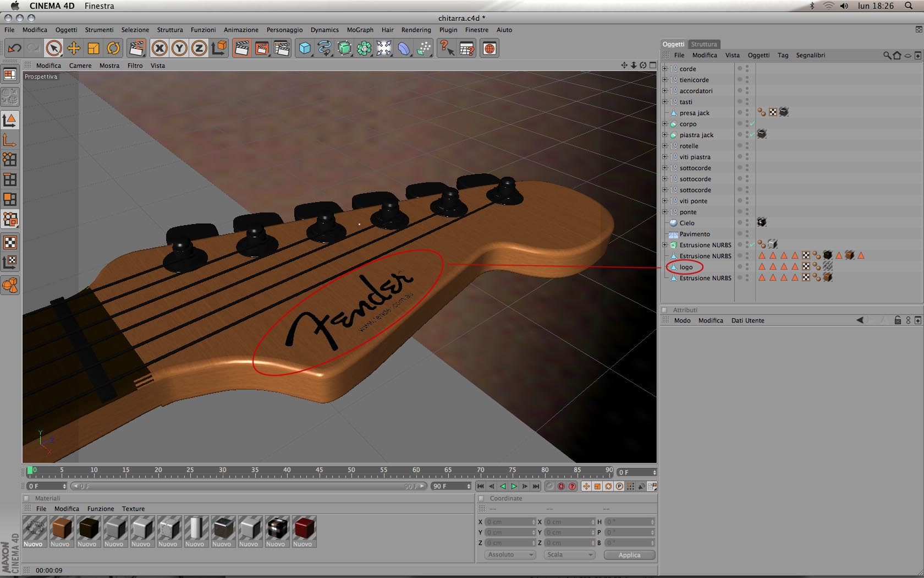Switch the world coordinate system icon
The image size is (924, 578).
219,48
